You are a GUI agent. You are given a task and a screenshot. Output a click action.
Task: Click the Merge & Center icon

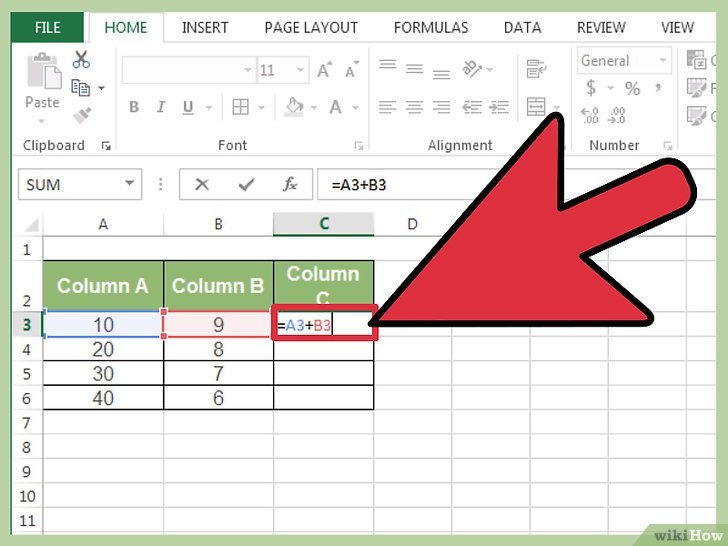[x=536, y=107]
